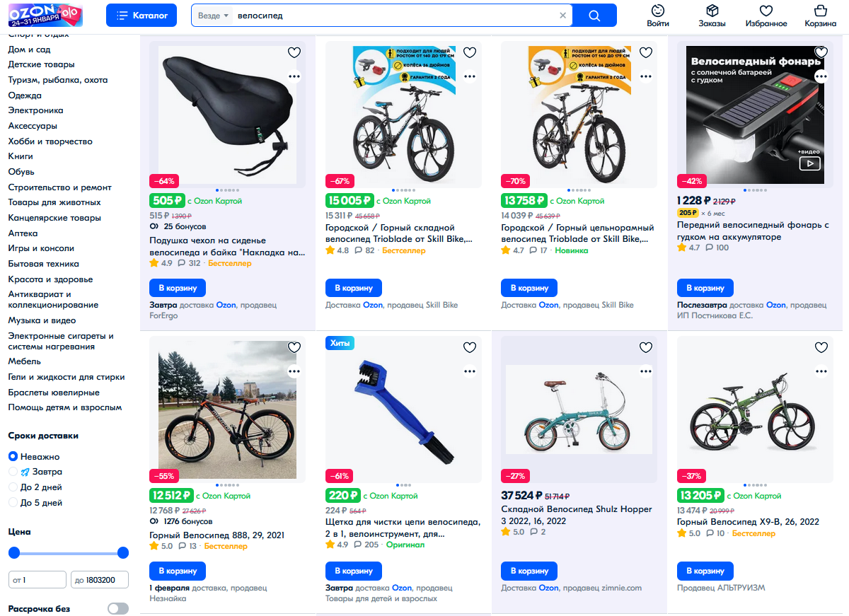This screenshot has width=849, height=616.
Task: Clear the search field with X icon
Action: pos(563,16)
